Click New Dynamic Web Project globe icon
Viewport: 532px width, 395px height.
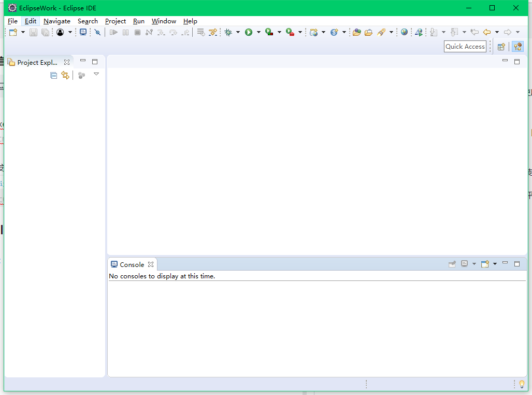coord(314,32)
